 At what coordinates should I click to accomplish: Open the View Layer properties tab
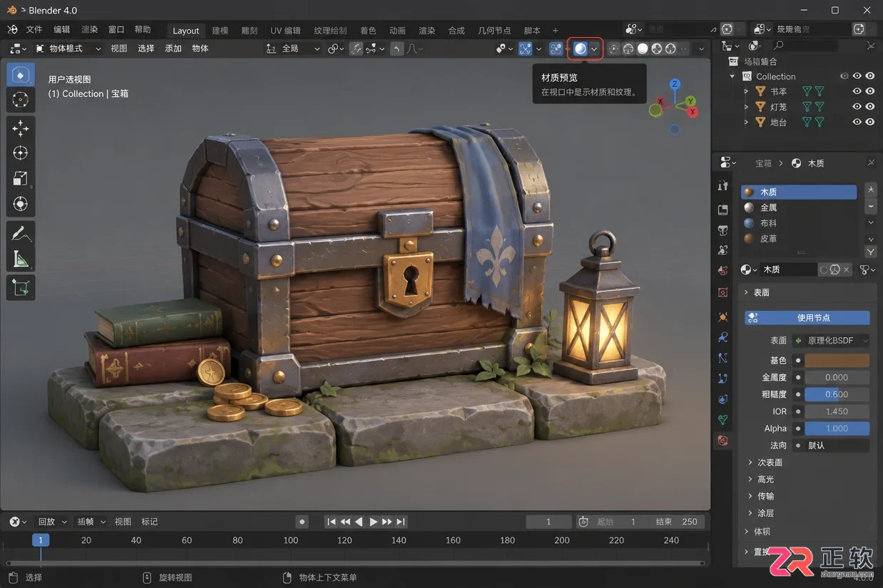(723, 230)
